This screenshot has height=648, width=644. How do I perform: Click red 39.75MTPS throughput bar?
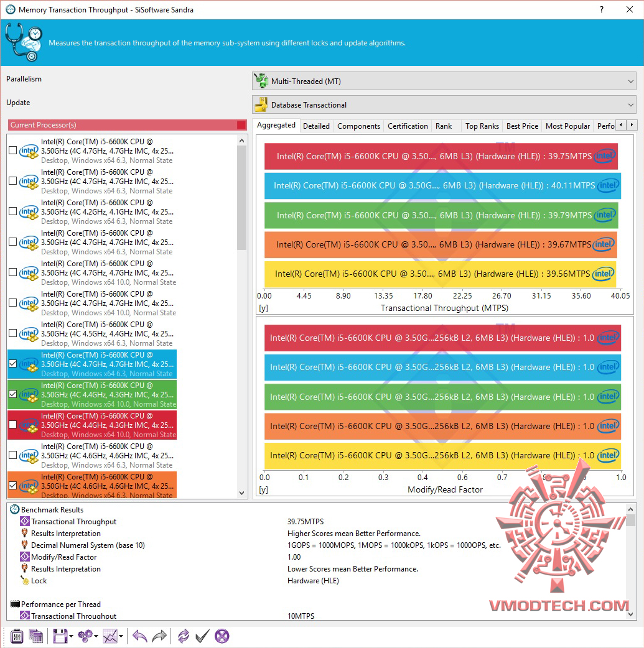point(441,156)
